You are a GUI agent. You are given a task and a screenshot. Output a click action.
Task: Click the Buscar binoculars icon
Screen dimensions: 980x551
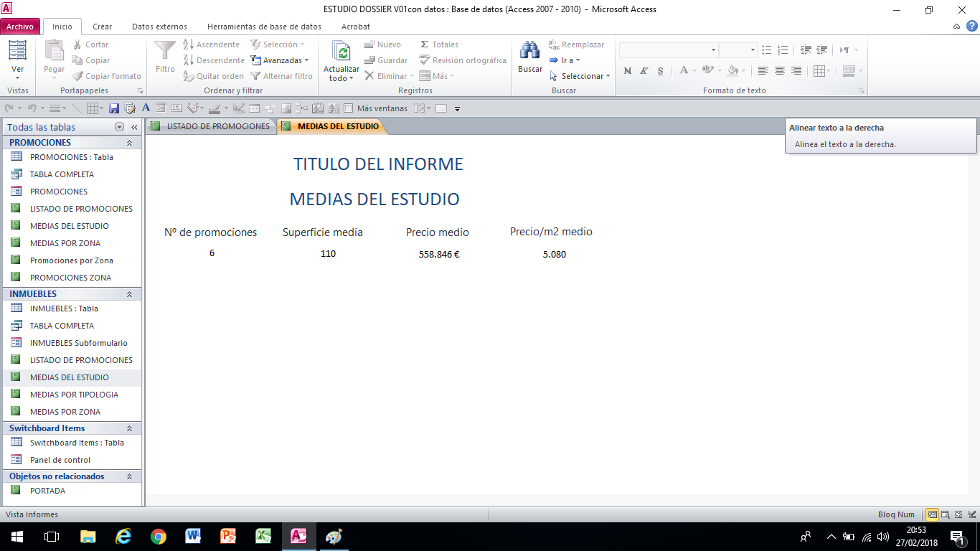pos(530,51)
